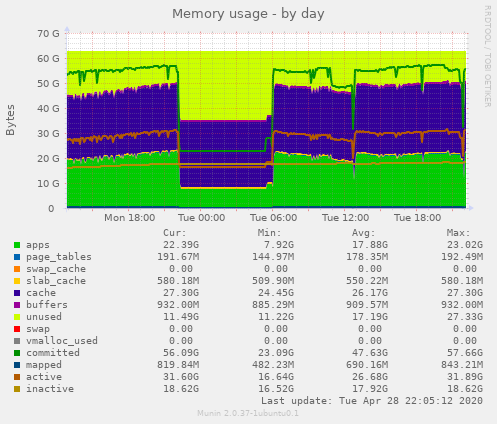Viewport: 497px width, 424px height.
Task: Click the 'Min:' column header
Action: 269,233
